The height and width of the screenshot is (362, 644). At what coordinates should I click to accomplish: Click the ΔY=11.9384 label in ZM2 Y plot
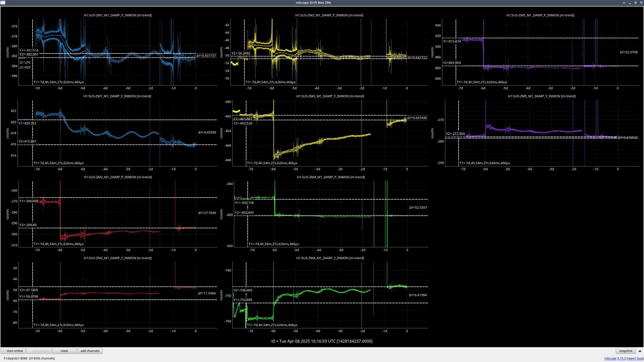(x=207, y=293)
